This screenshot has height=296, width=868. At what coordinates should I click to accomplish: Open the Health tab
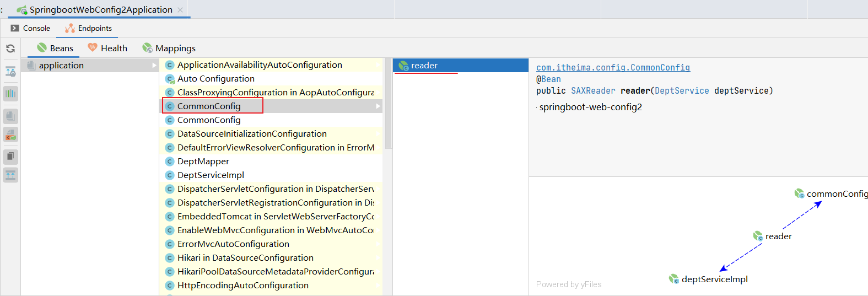(x=108, y=49)
